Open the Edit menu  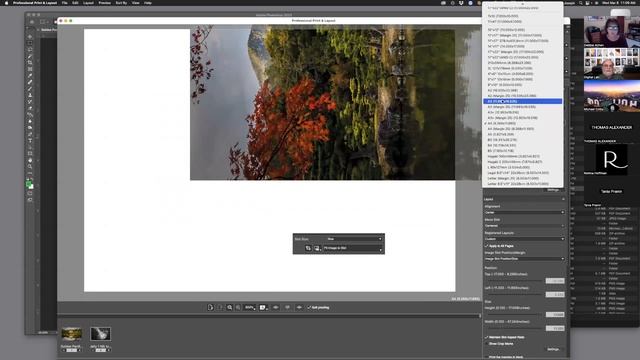coord(75,3)
